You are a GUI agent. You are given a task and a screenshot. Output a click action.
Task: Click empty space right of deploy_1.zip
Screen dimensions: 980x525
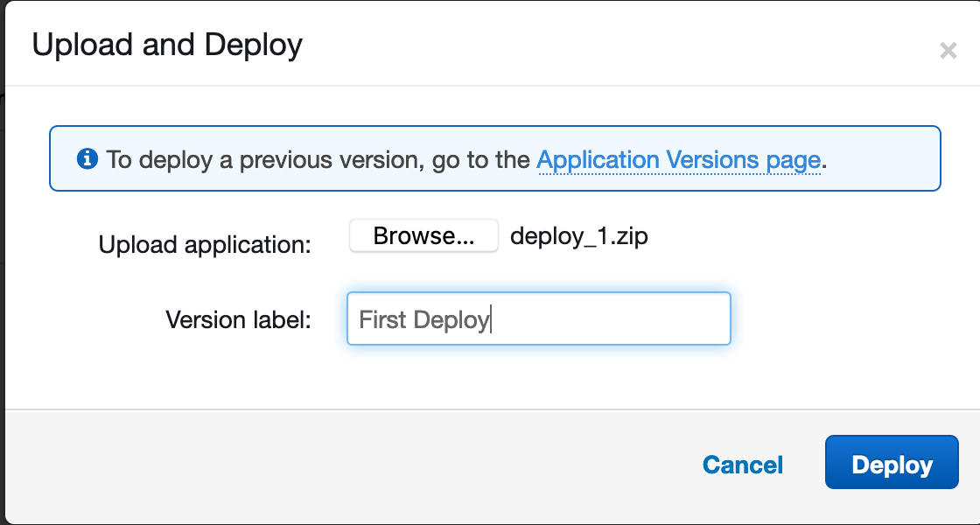(787, 236)
